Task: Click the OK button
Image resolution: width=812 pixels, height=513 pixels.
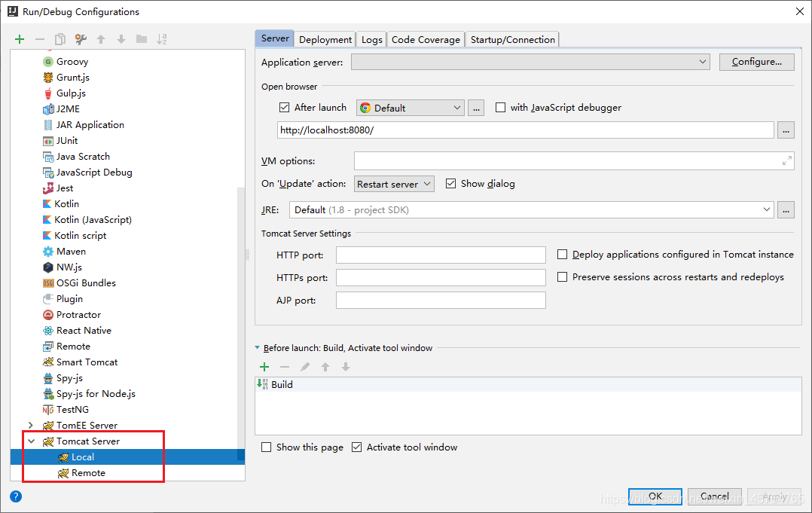Action: [x=655, y=496]
